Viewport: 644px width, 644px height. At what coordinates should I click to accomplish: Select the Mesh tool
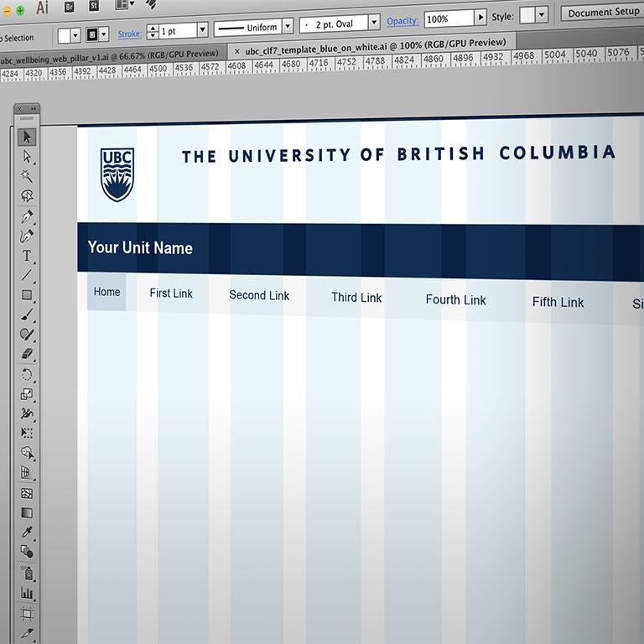(x=27, y=493)
